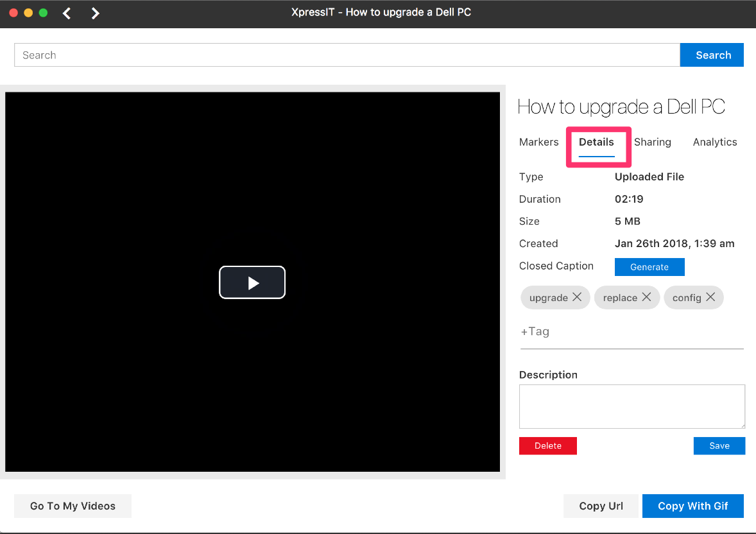Screen dimensions: 756x534
Task: Remove the upgrade tag via its X
Action: [577, 297]
